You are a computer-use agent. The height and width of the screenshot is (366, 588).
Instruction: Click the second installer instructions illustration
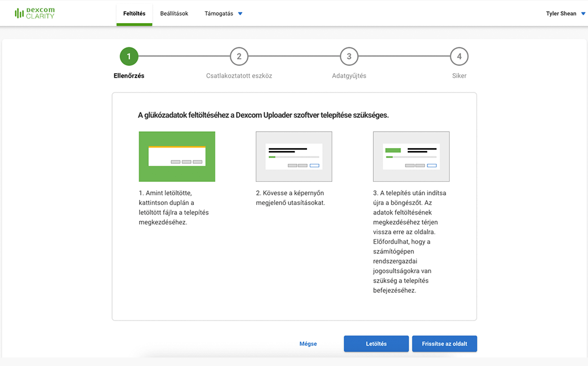[x=294, y=157]
